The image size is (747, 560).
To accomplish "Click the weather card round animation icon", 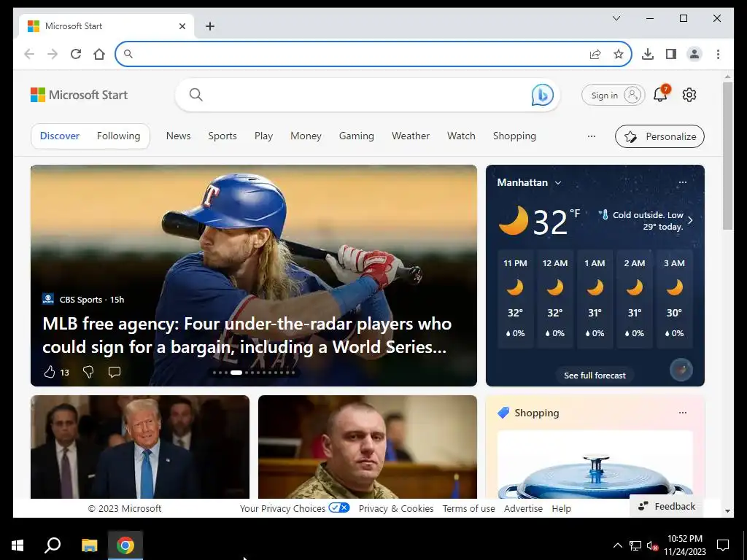I will 681,370.
